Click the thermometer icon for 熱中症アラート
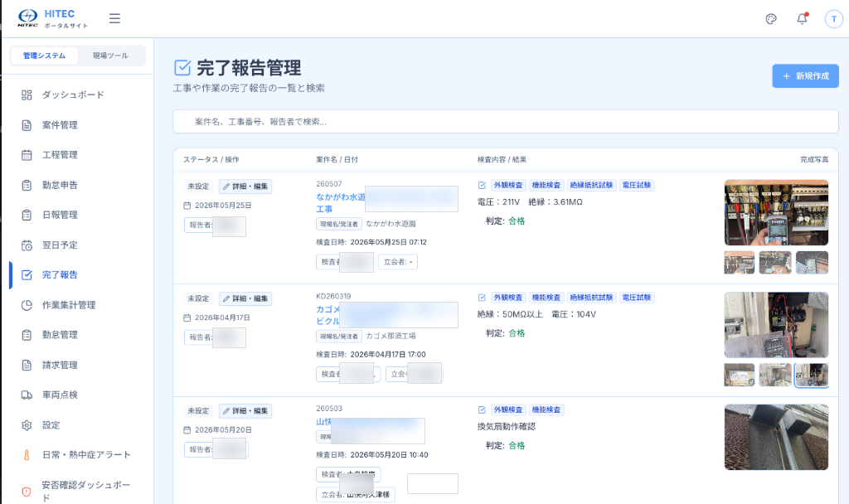 [27, 455]
